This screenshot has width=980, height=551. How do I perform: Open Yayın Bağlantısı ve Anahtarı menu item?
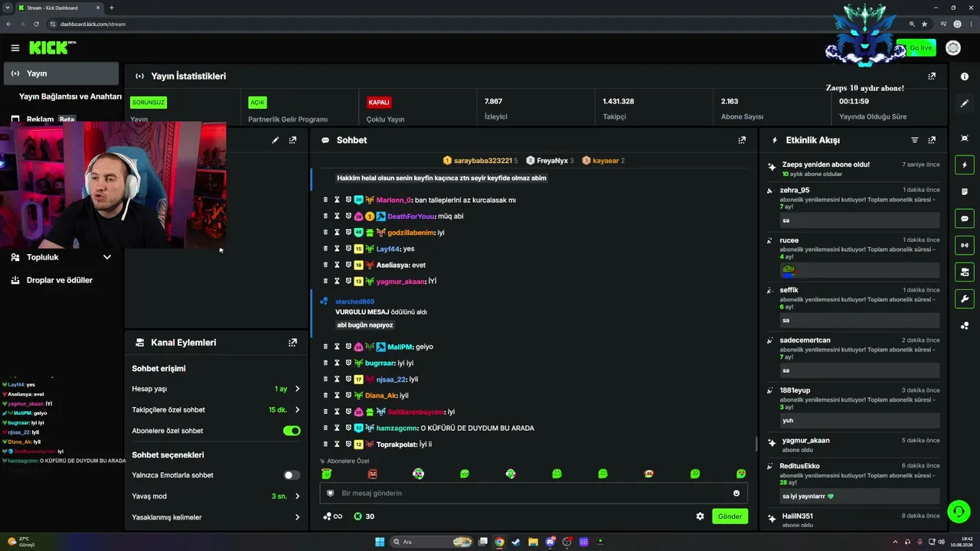(70, 96)
